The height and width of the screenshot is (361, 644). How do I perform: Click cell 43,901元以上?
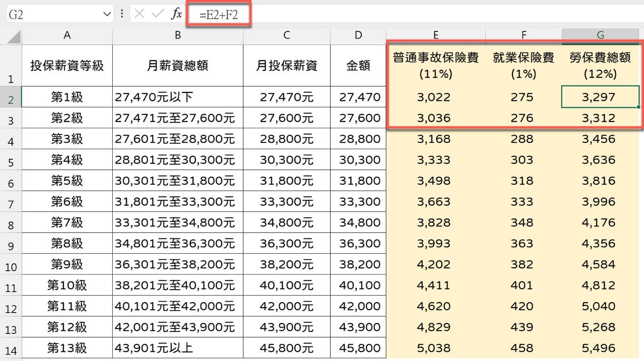click(x=178, y=348)
